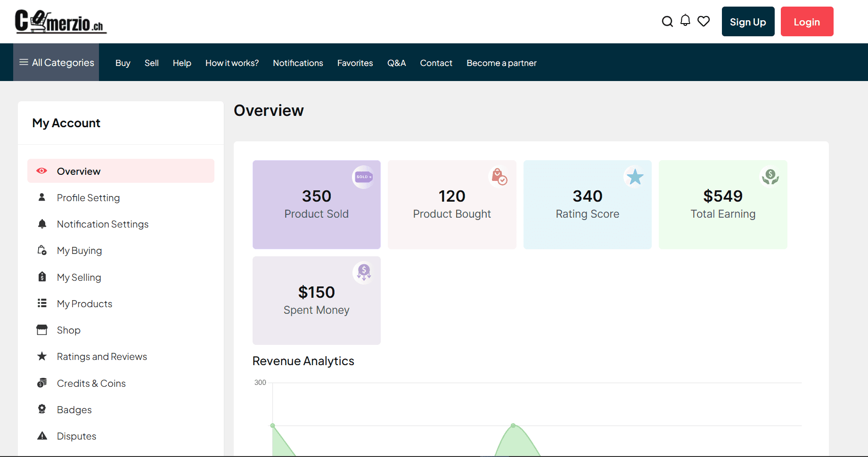Click the dollar bag icon beside My Selling
The height and width of the screenshot is (457, 868).
pos(42,277)
